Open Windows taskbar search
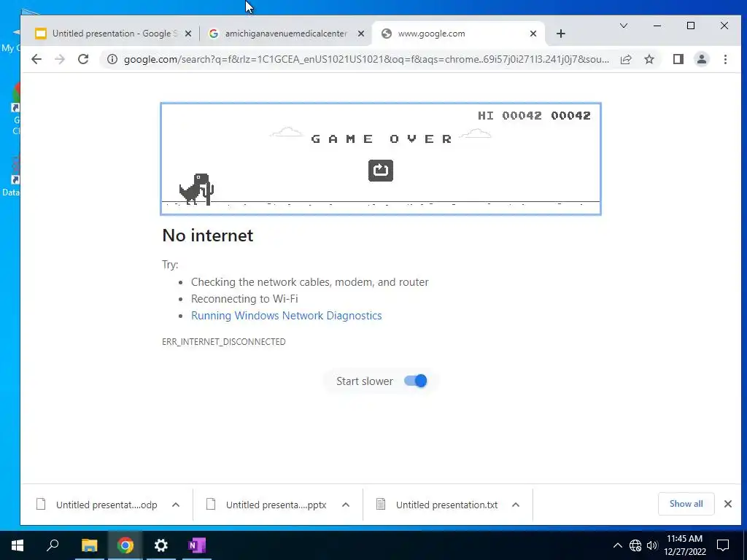Screen dimensions: 747x560 (x=53, y=545)
